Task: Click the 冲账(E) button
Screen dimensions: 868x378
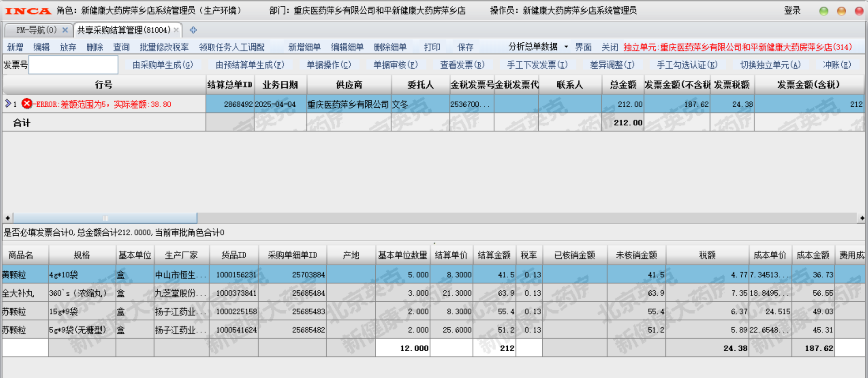Action: tap(837, 65)
